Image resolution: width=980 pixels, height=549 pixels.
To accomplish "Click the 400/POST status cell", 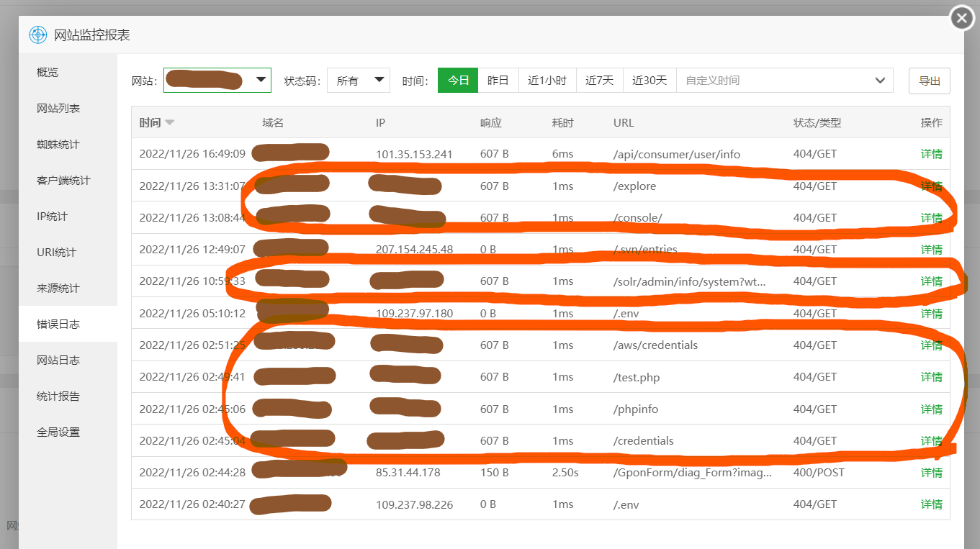I will [x=819, y=473].
